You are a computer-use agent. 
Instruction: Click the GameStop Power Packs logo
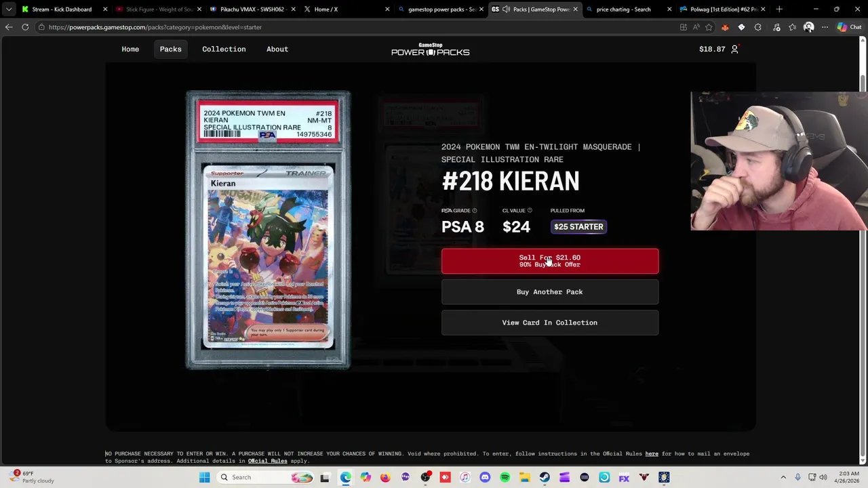[431, 49]
